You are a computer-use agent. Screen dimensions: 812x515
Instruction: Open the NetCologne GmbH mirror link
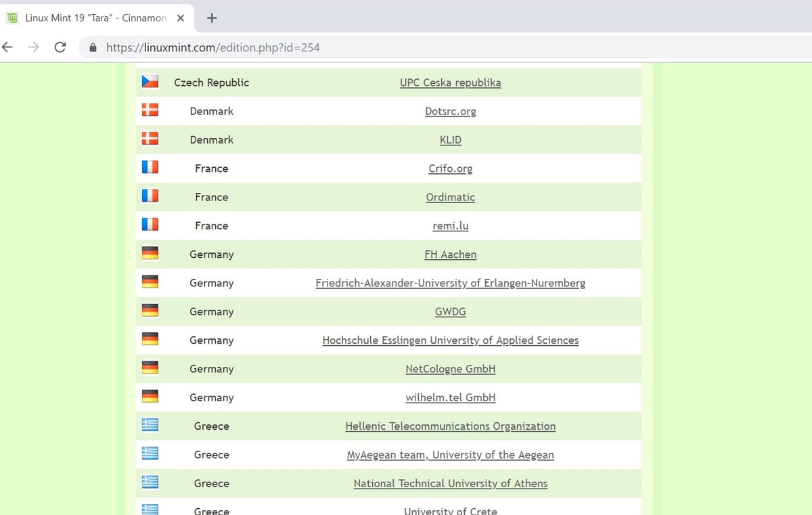click(451, 369)
